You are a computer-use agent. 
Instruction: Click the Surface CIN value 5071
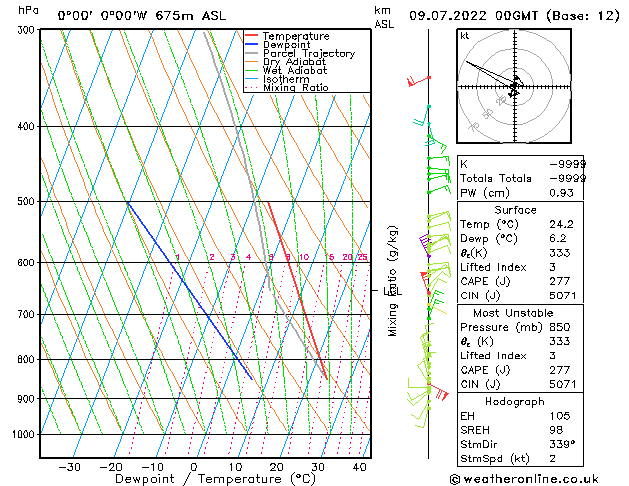[563, 296]
